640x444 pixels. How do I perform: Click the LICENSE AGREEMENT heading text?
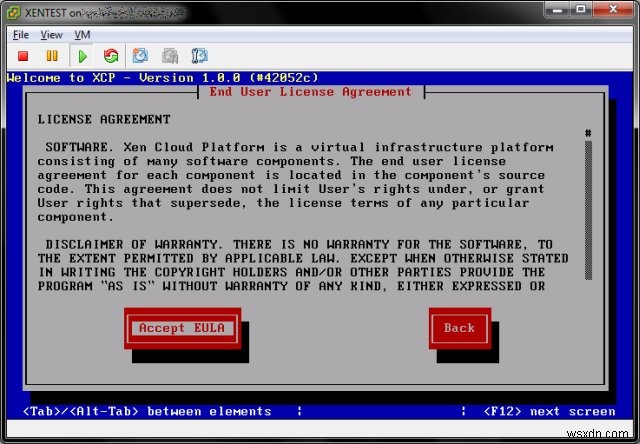[104, 120]
